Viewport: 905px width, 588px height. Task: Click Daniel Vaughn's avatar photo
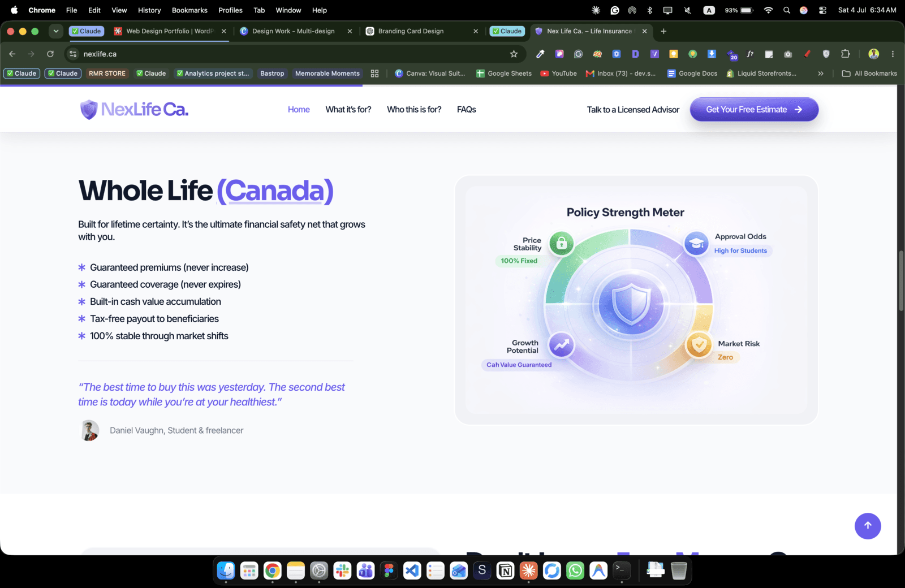89,430
